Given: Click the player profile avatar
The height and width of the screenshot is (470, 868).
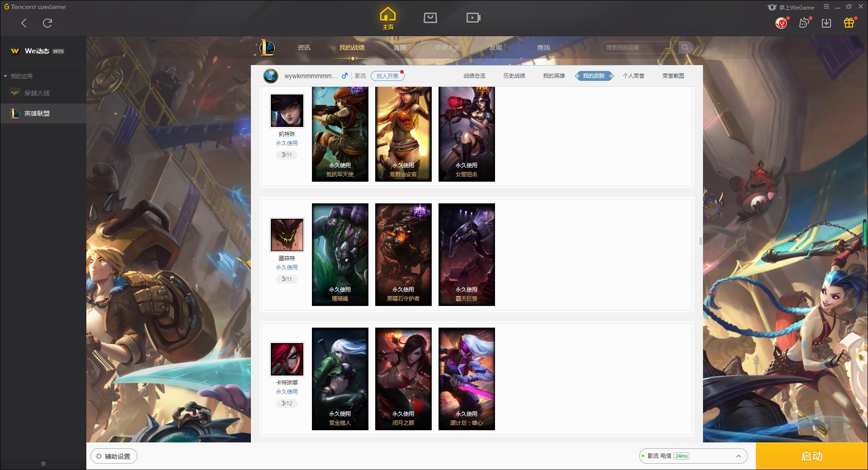Looking at the screenshot, I should pos(271,76).
